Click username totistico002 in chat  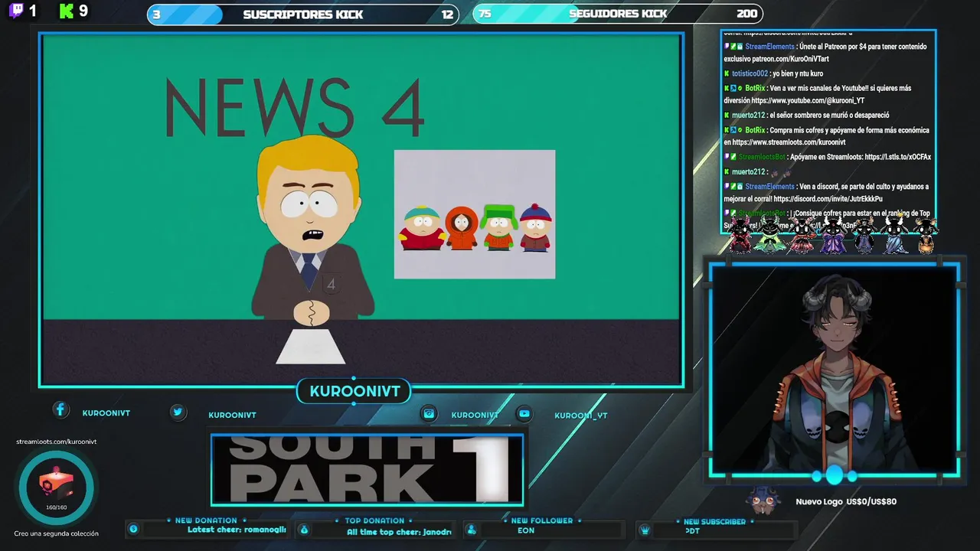tap(750, 73)
